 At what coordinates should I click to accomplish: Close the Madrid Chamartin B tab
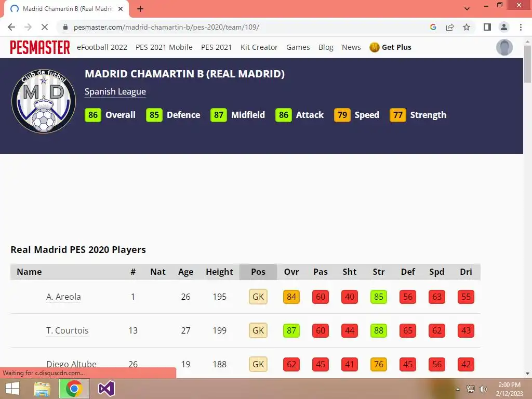point(121,9)
